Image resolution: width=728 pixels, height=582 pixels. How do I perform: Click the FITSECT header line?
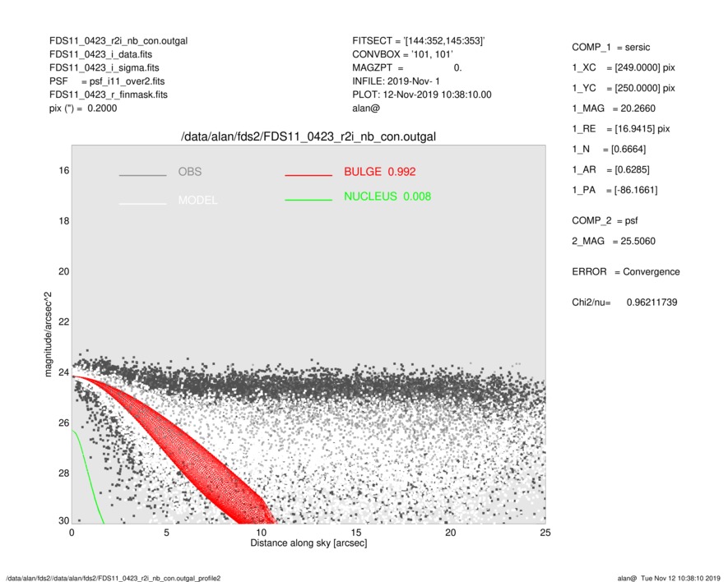click(x=418, y=40)
